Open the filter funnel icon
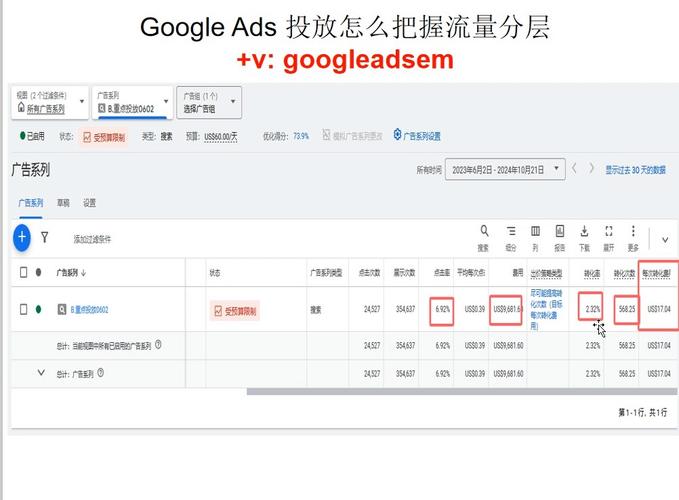679x500 pixels. pyautogui.click(x=44, y=237)
